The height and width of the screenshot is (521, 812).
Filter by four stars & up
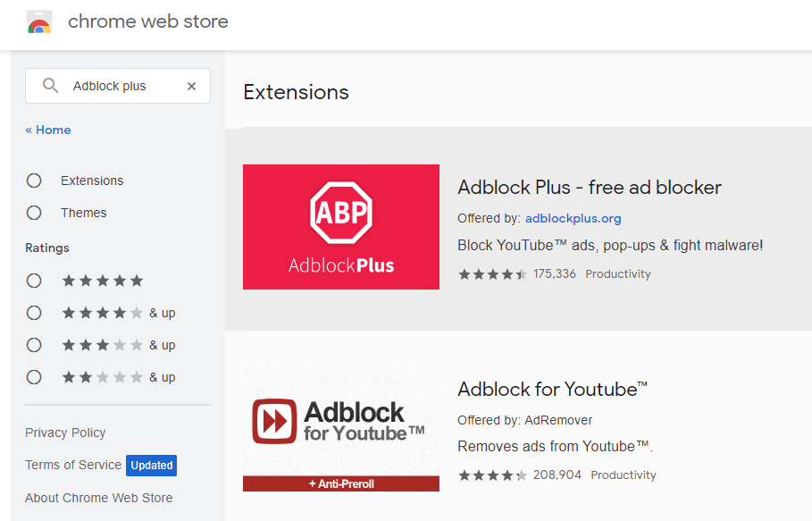coord(34,313)
